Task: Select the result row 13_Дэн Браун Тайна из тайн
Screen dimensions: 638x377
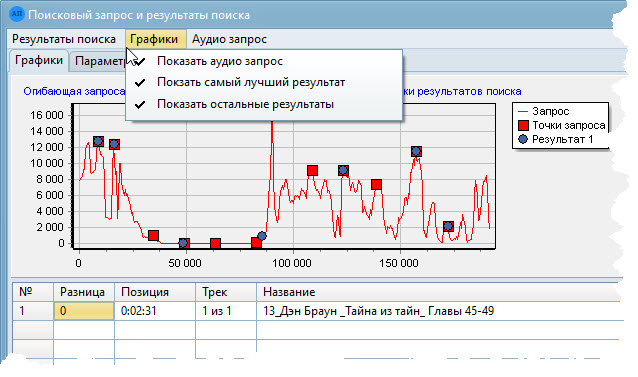Action: [317, 311]
